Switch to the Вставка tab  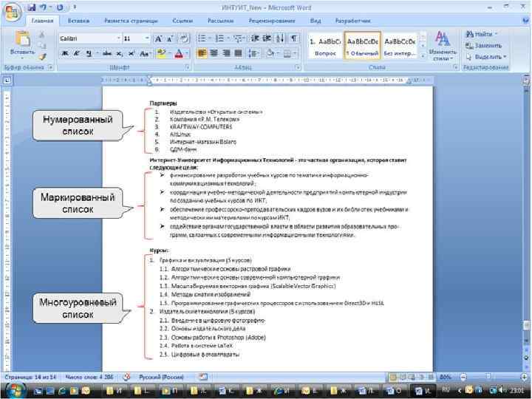[x=79, y=21]
